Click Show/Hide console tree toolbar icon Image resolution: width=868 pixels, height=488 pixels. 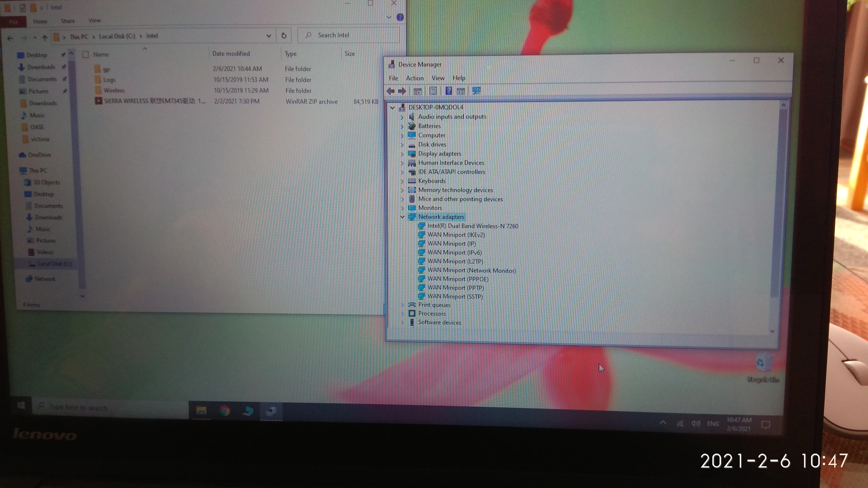pyautogui.click(x=418, y=91)
